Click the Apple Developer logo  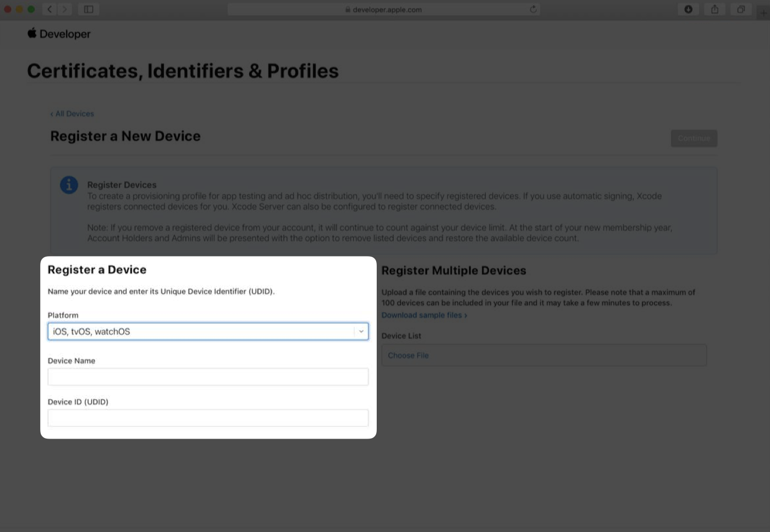(x=59, y=34)
